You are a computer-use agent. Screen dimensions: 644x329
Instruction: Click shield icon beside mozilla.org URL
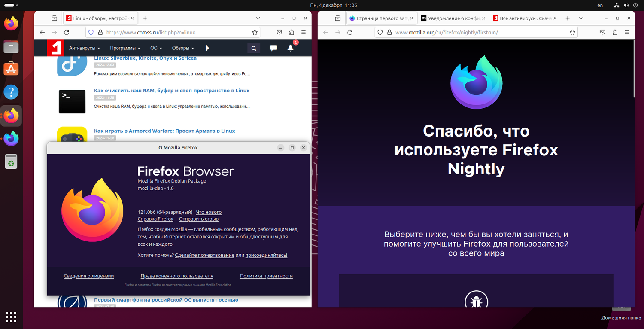380,32
